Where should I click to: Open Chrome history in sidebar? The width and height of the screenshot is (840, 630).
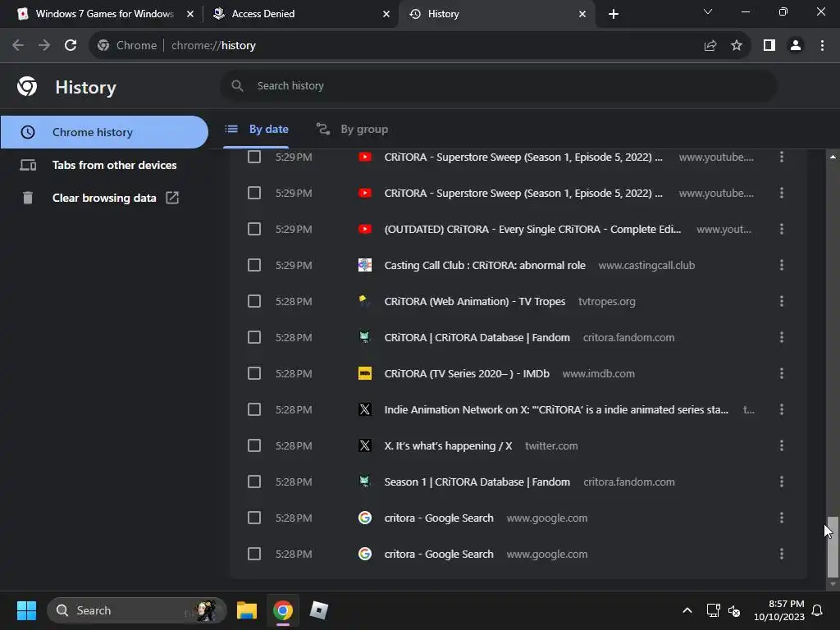104,132
